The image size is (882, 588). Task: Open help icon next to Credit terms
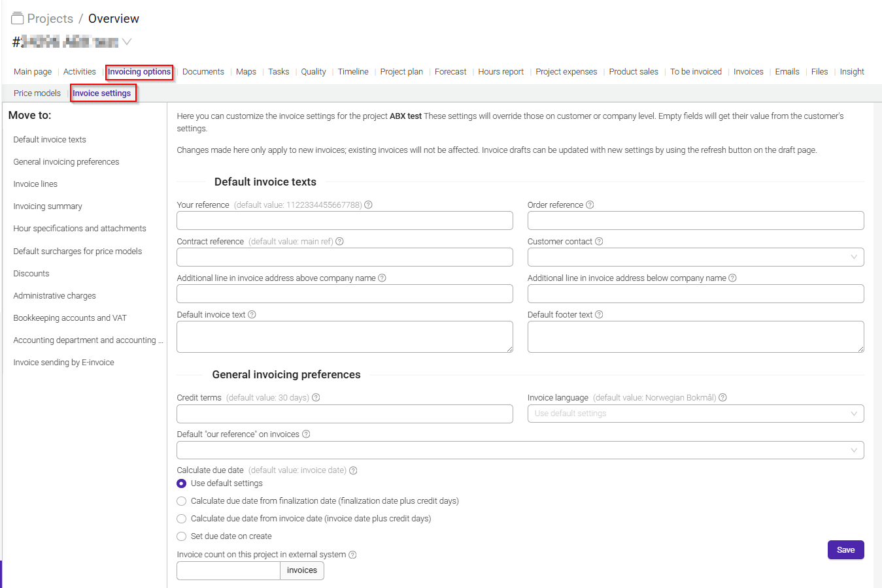click(x=316, y=398)
